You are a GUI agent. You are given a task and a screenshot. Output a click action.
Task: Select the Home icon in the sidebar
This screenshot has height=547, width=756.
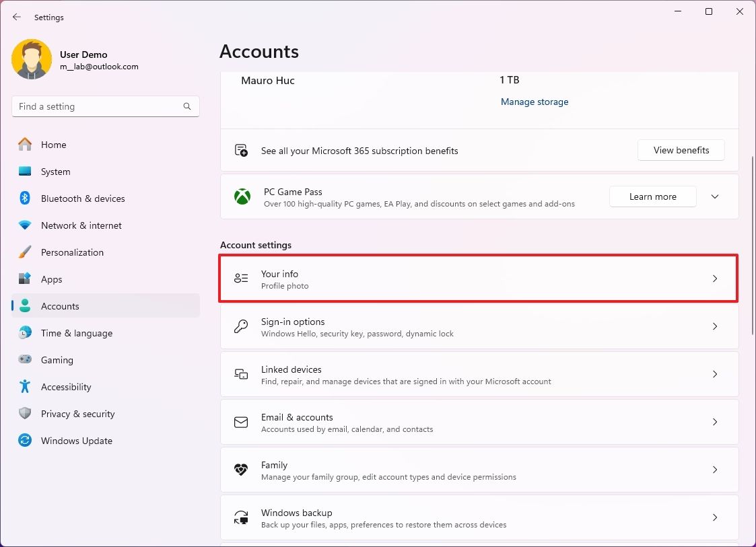[x=26, y=144]
